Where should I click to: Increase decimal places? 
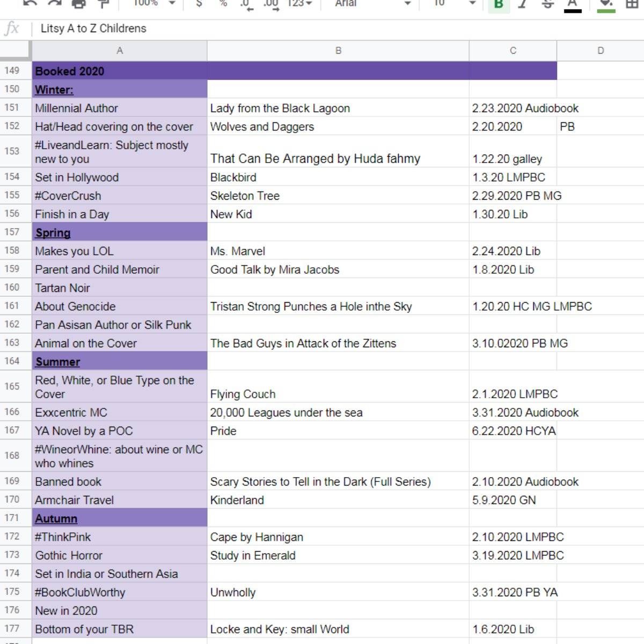pyautogui.click(x=271, y=4)
